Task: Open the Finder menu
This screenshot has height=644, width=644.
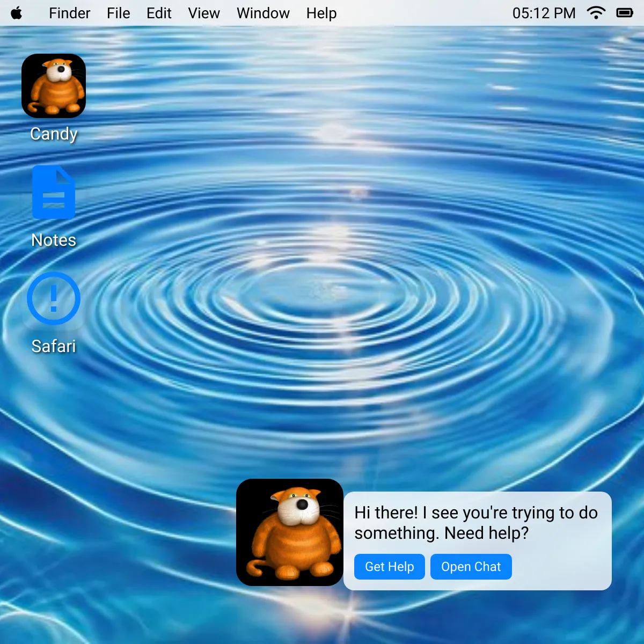Action: coord(69,13)
